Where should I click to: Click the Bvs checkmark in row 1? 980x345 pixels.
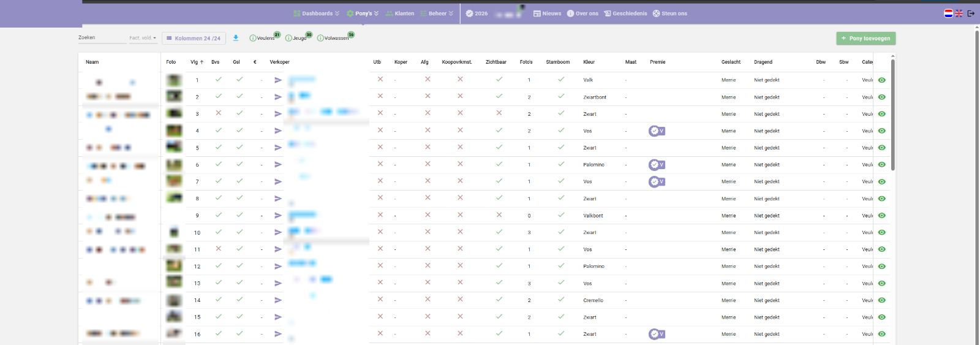coord(219,79)
